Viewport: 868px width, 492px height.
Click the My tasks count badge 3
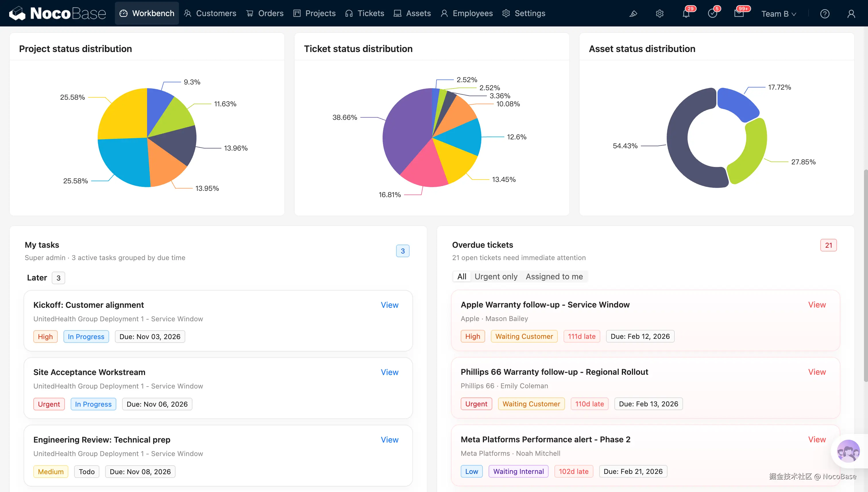403,251
